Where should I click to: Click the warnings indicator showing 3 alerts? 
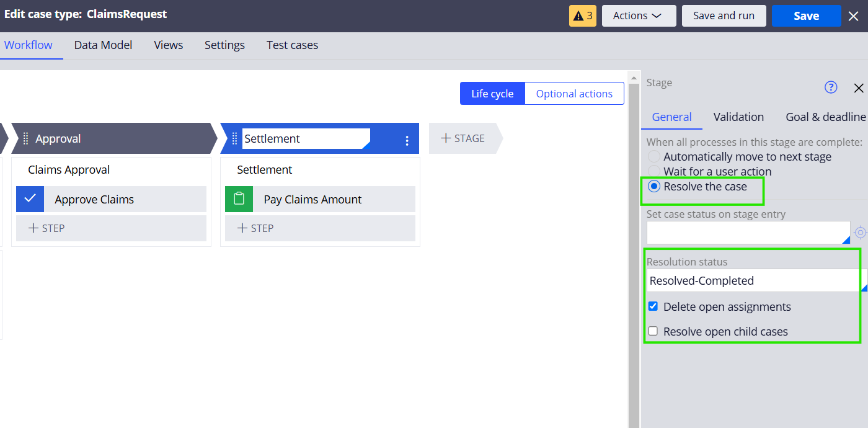pyautogui.click(x=582, y=16)
